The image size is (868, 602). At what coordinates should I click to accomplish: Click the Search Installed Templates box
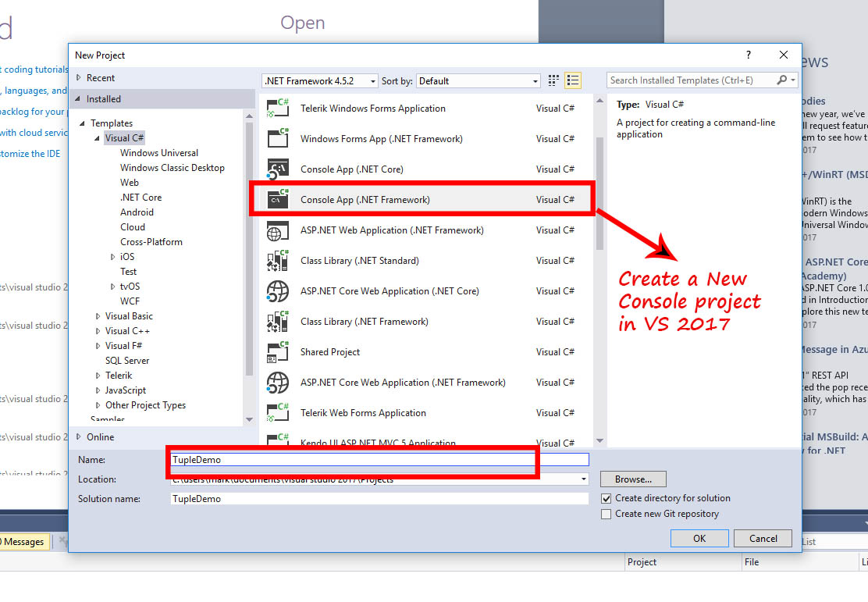[x=692, y=80]
